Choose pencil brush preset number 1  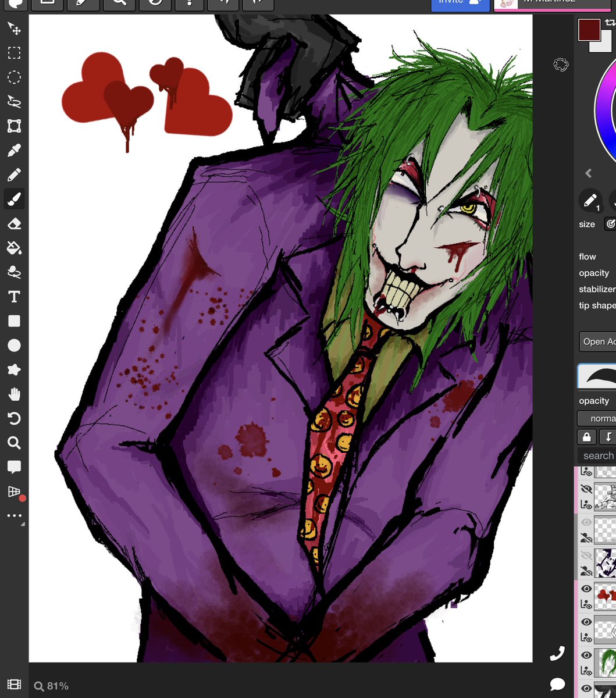click(590, 200)
